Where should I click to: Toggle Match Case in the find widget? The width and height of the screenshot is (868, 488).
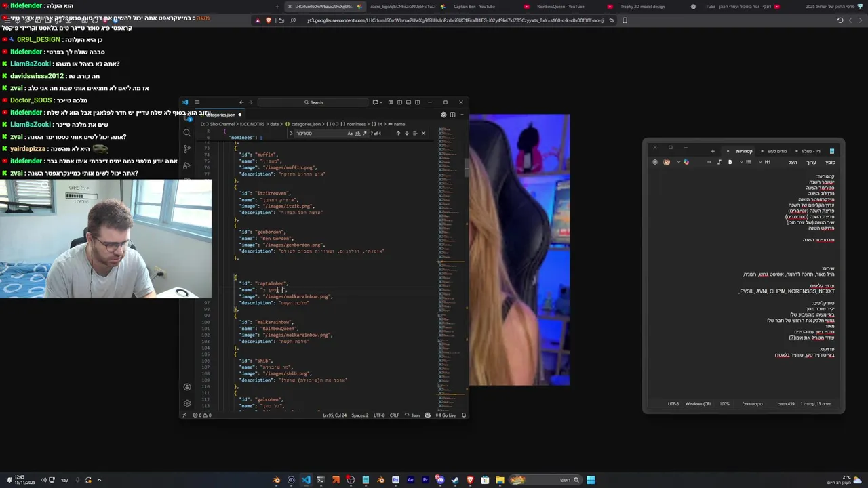[x=350, y=134]
